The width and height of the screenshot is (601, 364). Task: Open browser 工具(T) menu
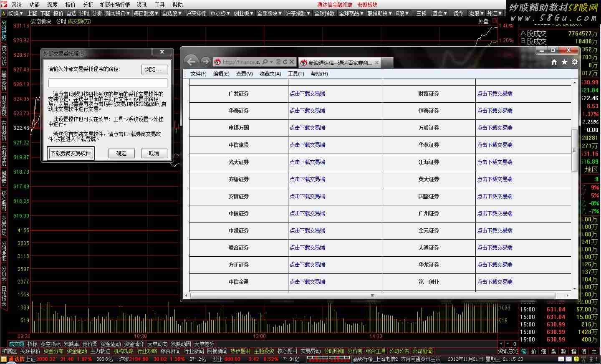(x=296, y=74)
